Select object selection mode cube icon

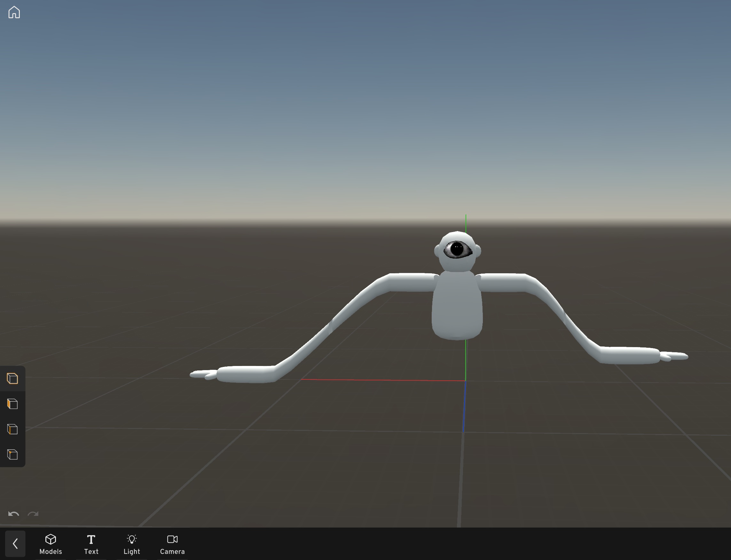point(12,379)
